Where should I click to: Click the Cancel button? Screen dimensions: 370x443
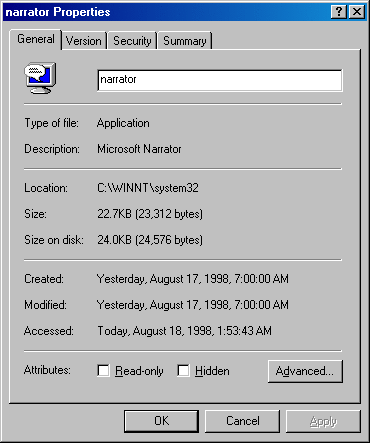point(242,421)
